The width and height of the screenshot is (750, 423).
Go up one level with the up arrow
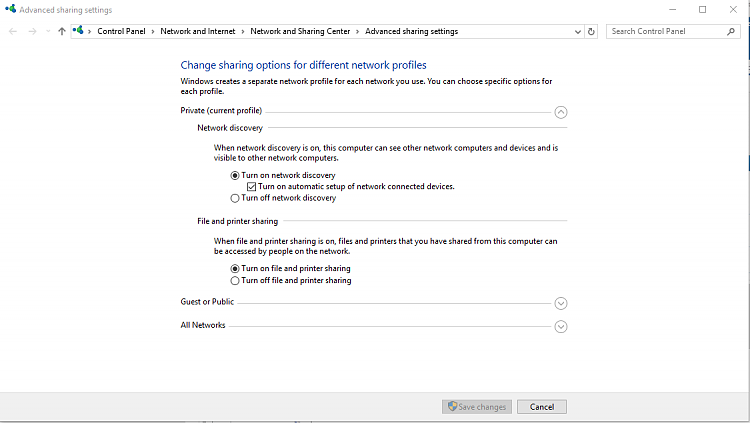pyautogui.click(x=62, y=32)
